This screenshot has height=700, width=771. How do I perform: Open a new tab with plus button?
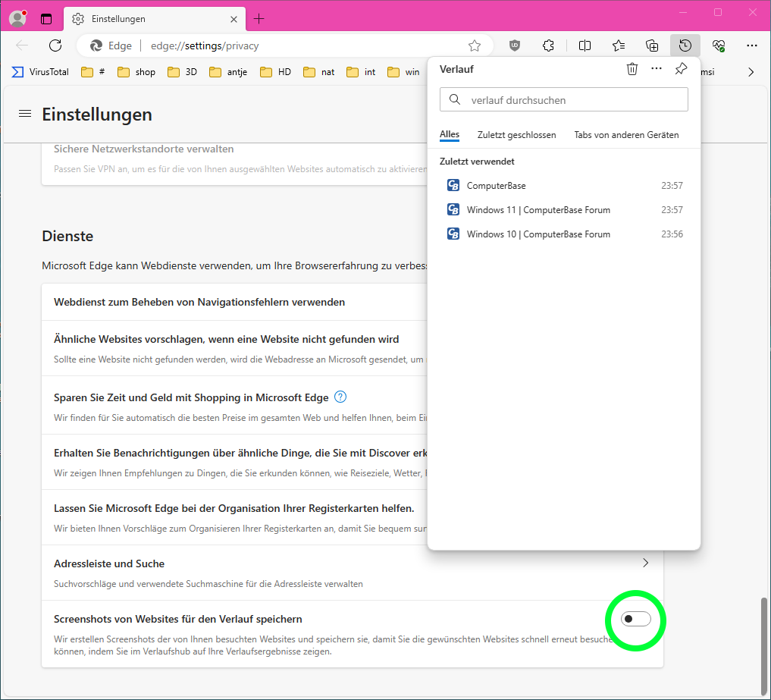click(x=259, y=19)
